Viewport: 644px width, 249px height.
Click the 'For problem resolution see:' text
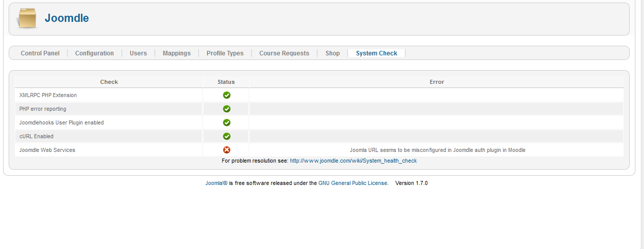click(x=255, y=161)
